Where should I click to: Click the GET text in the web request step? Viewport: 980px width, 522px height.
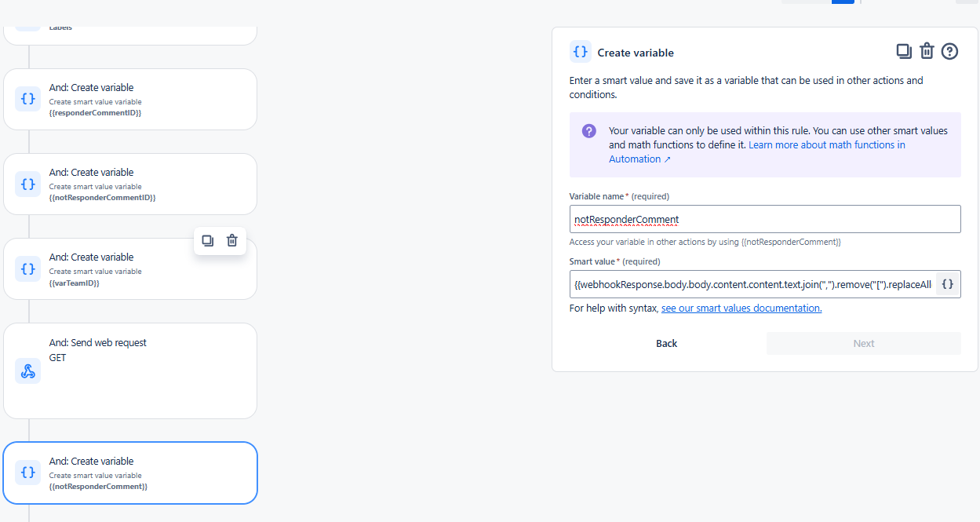[58, 358]
